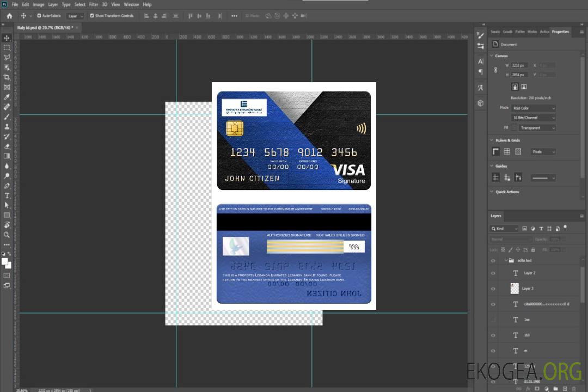Filter layers by type layers icon

(x=541, y=229)
